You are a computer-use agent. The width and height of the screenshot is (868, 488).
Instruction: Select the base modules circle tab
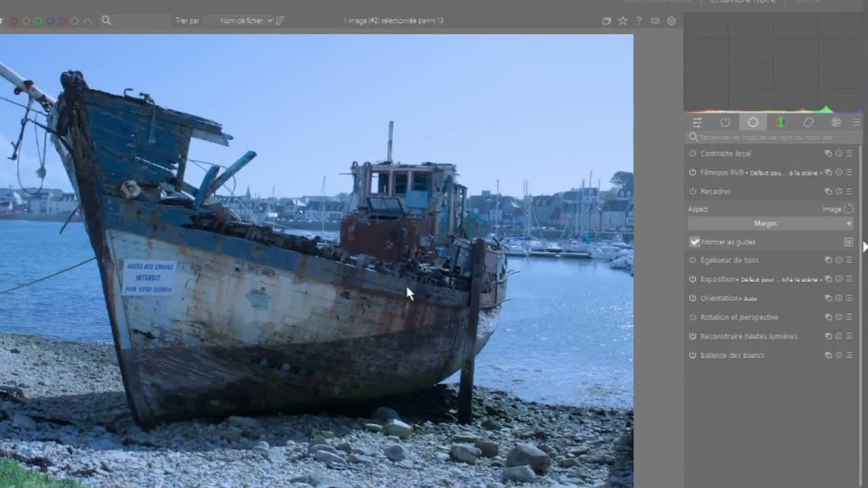coord(753,122)
